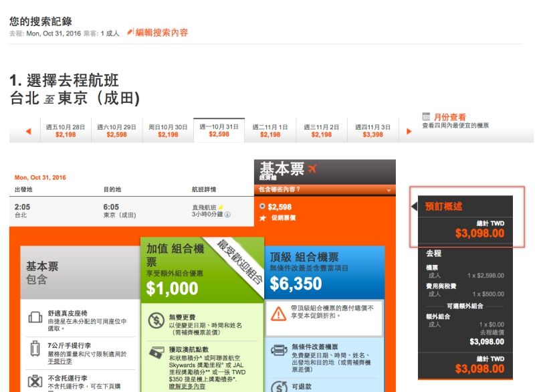The image size is (535, 392).
Task: Select the 基本票 包含 bundle header
Action: click(80, 272)
